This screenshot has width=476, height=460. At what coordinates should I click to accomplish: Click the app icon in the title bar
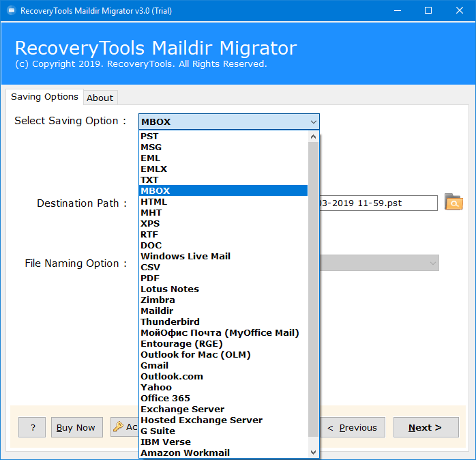[x=10, y=10]
